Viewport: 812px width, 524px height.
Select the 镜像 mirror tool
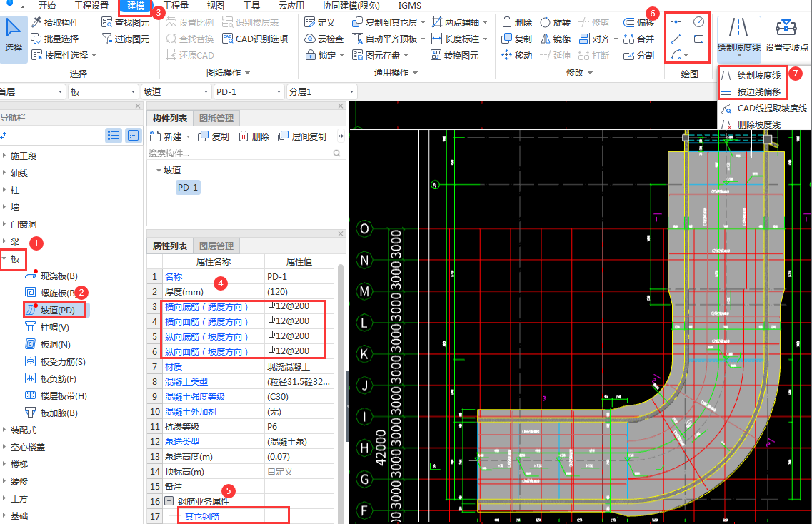coord(555,39)
